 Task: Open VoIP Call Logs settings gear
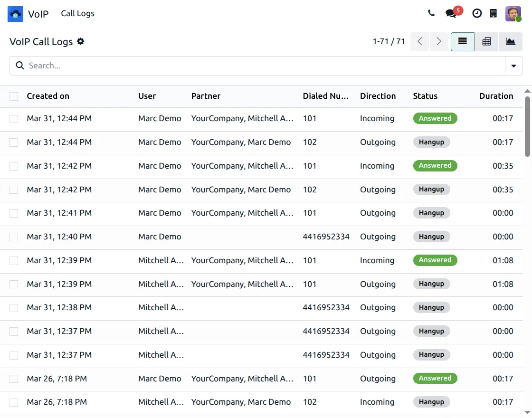coord(81,42)
